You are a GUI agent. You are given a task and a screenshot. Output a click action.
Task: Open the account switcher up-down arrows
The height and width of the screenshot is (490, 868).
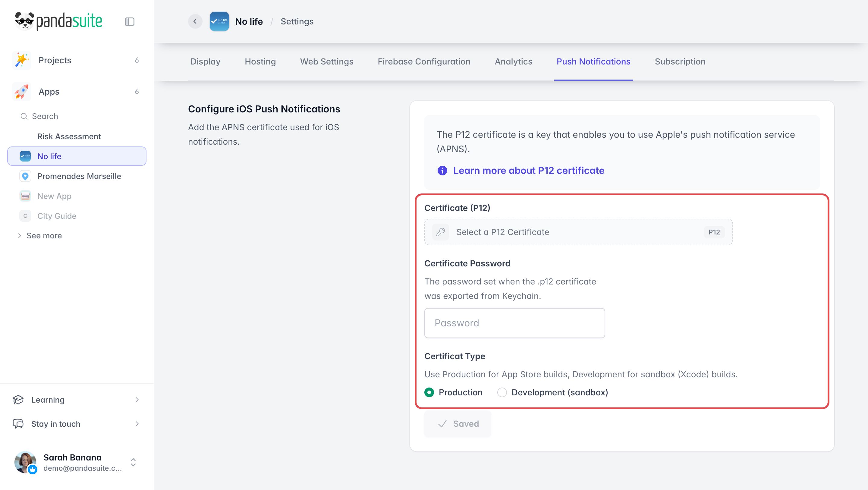[x=133, y=462]
